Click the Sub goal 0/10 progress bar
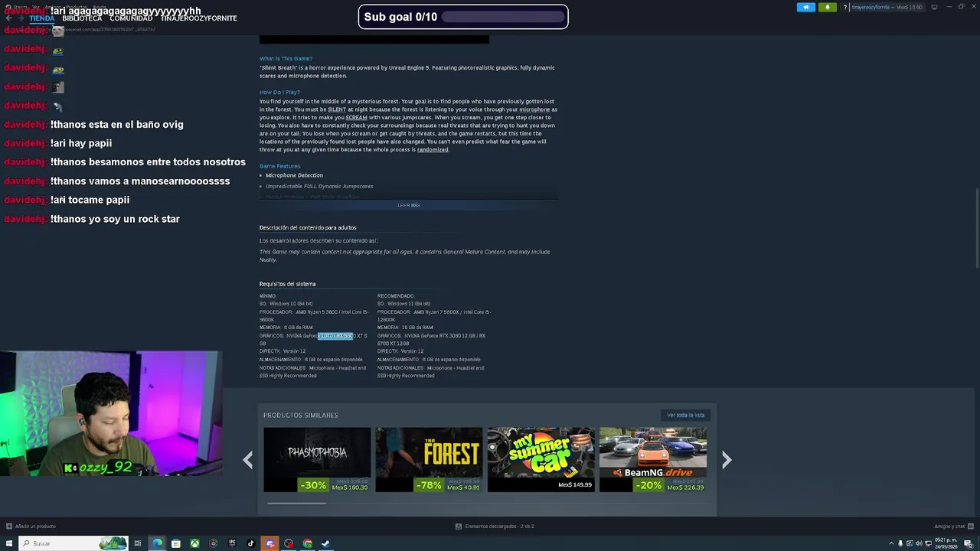 502,17
